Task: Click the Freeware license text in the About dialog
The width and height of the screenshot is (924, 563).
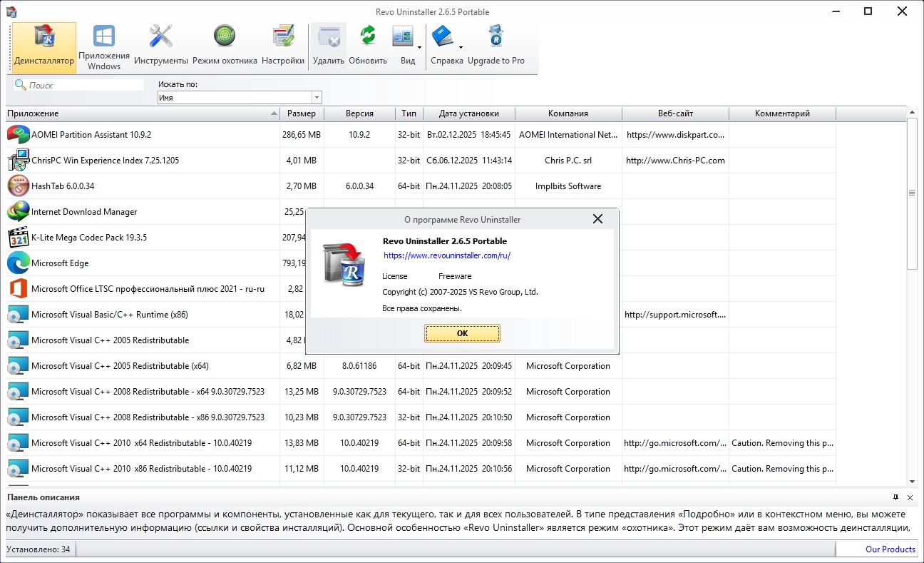Action: pos(455,276)
